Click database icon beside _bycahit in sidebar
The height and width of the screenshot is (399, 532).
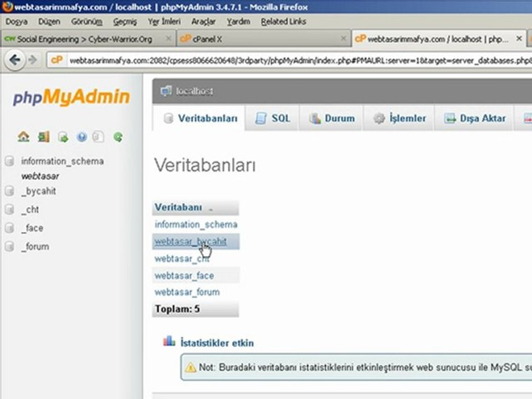(x=9, y=191)
